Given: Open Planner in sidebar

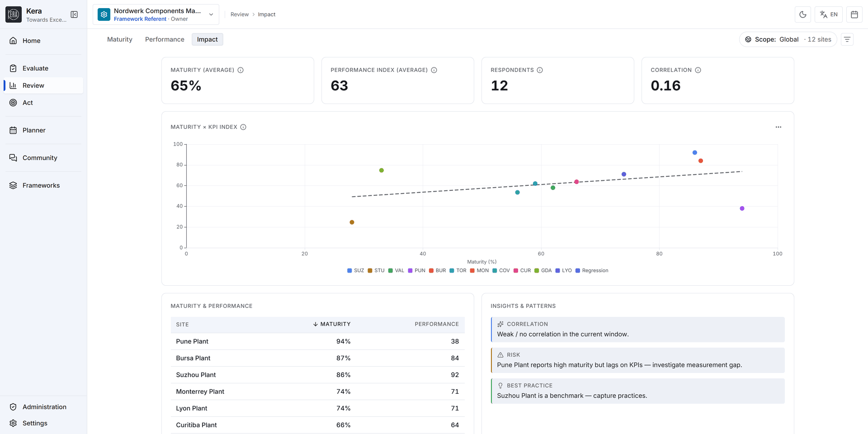Looking at the screenshot, I should click(x=43, y=130).
